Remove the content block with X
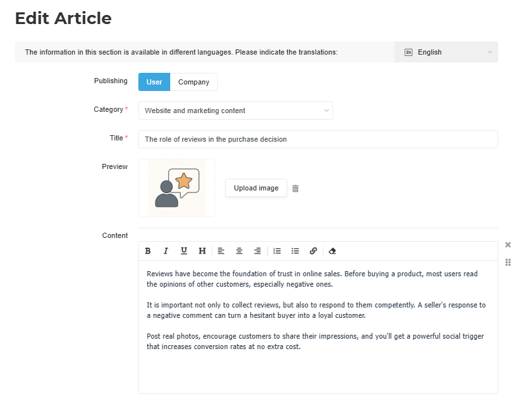 click(508, 245)
